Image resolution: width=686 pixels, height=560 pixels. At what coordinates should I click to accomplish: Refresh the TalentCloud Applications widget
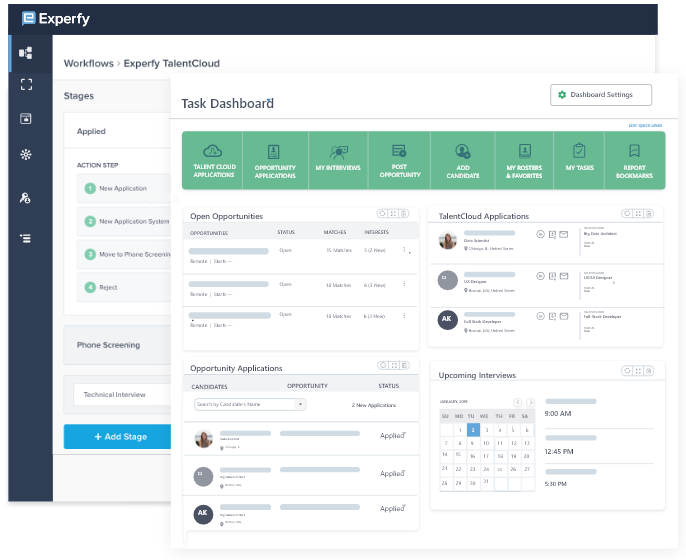coord(627,214)
